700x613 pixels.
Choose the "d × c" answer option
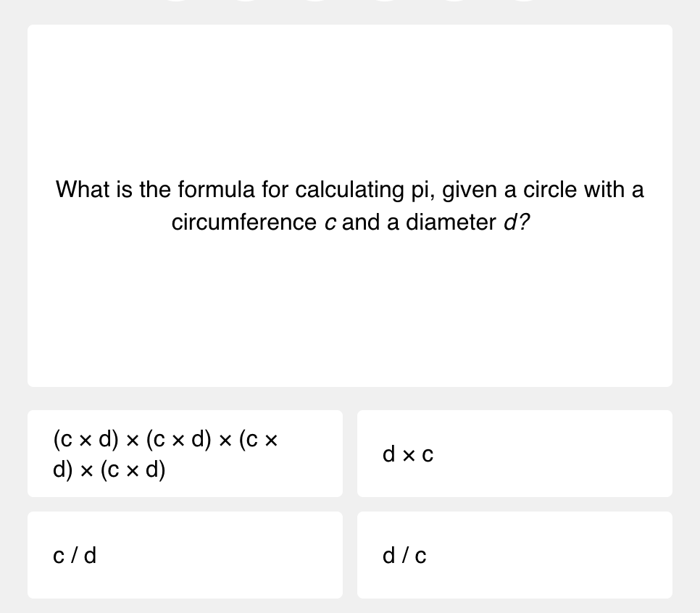coord(514,454)
